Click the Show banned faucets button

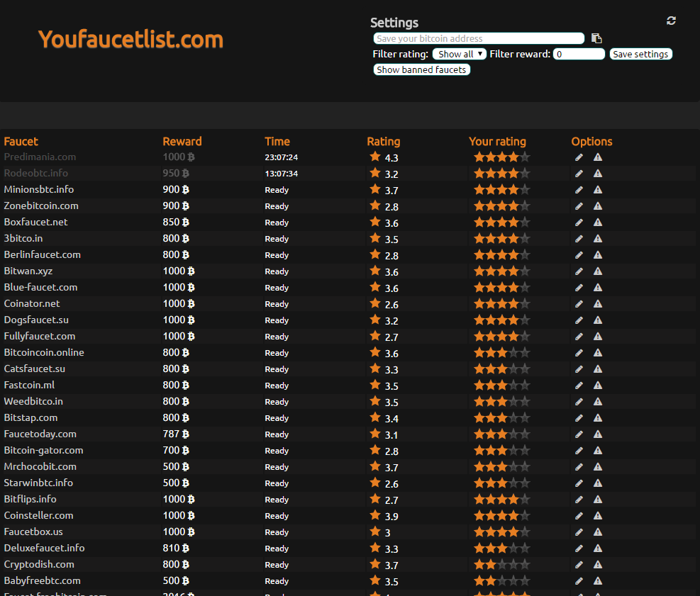pos(421,69)
